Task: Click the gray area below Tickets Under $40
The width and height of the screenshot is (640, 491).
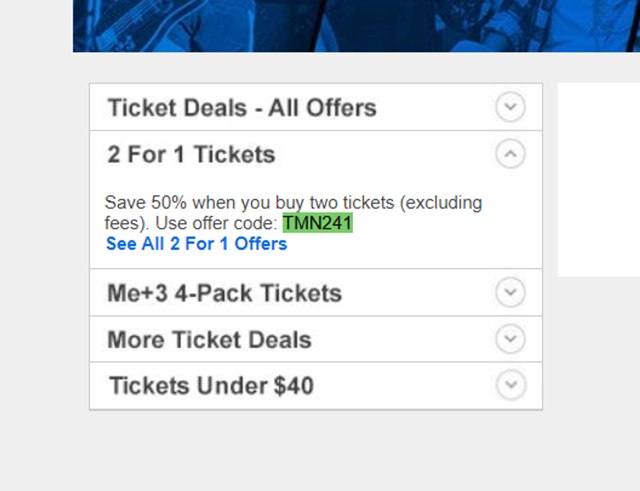Action: pyautogui.click(x=316, y=450)
